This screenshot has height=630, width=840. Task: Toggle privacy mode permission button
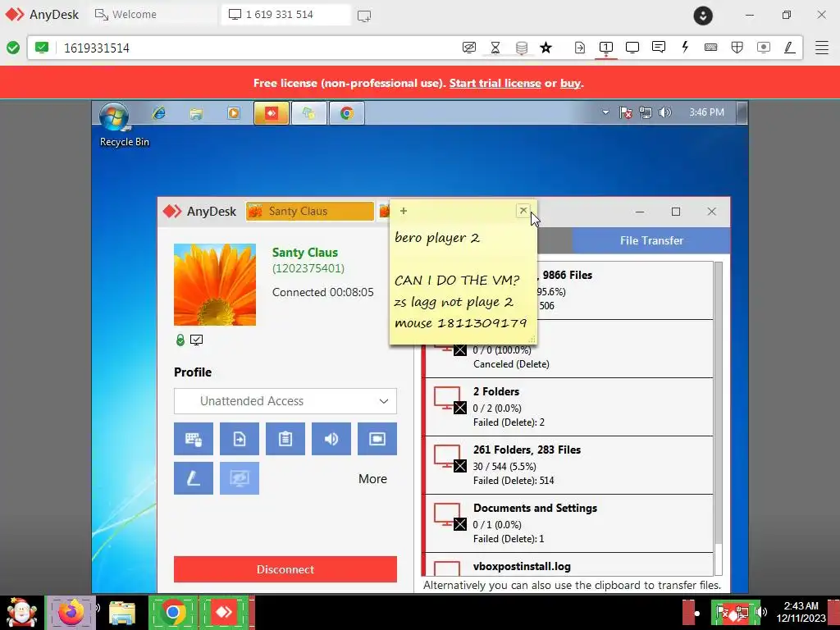pos(240,478)
